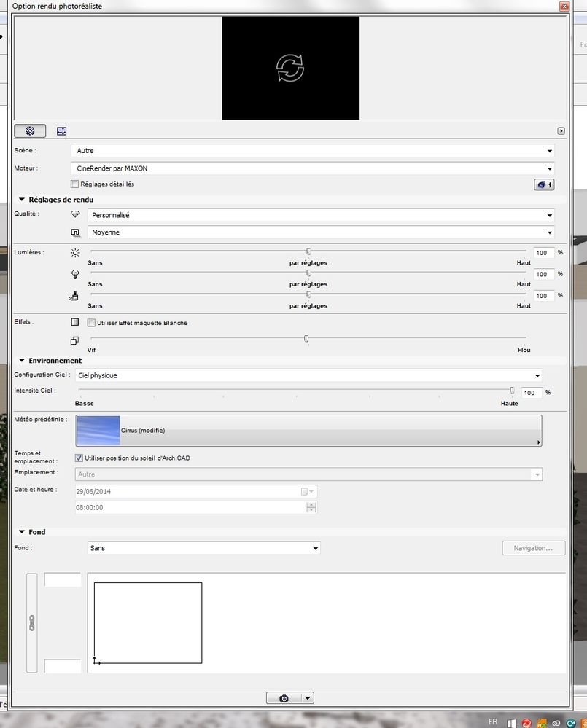Click the illuminating surfaces light icon

[74, 296]
